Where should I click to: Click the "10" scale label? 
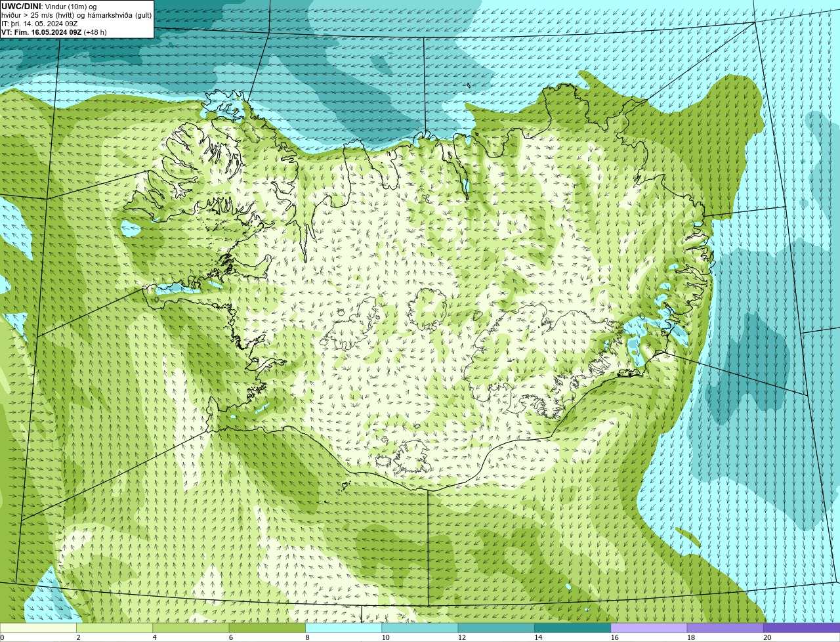tap(385, 637)
